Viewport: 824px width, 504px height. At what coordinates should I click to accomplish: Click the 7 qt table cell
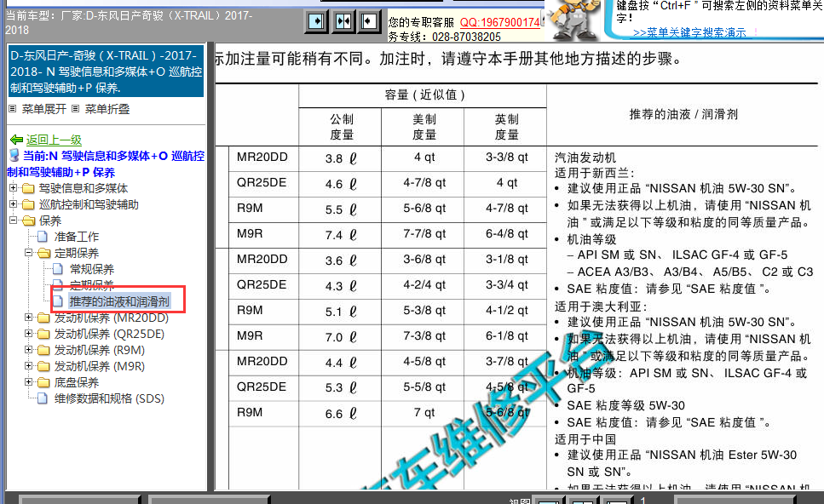click(424, 413)
